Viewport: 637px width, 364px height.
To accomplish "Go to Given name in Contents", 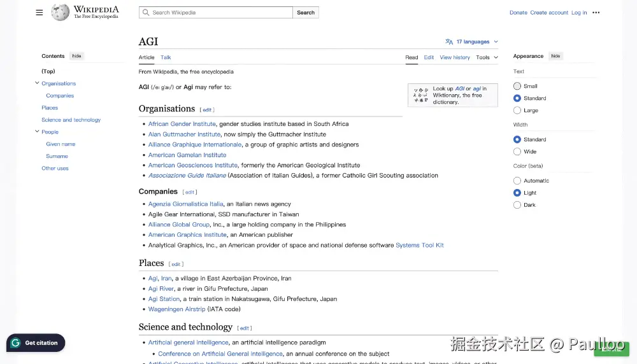I will [61, 144].
